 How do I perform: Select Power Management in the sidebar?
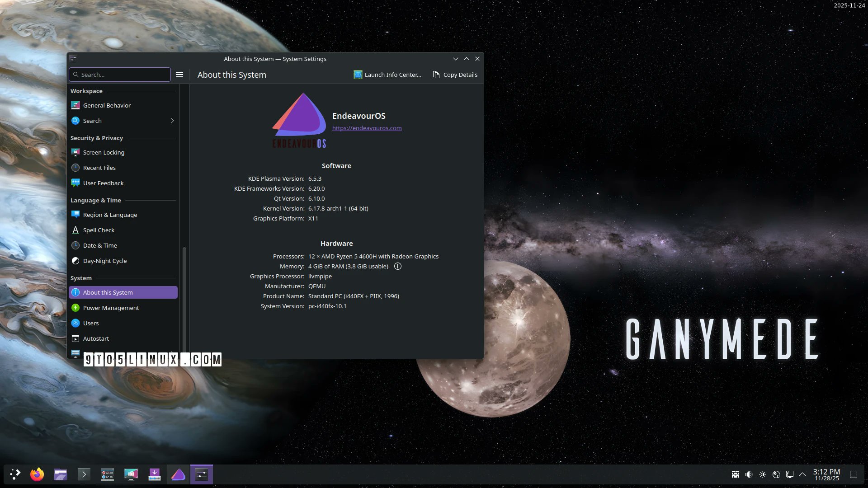(111, 308)
